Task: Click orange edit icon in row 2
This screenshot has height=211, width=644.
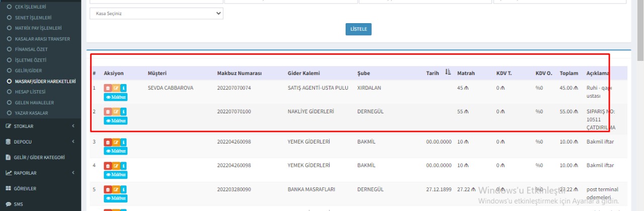Action: click(116, 112)
